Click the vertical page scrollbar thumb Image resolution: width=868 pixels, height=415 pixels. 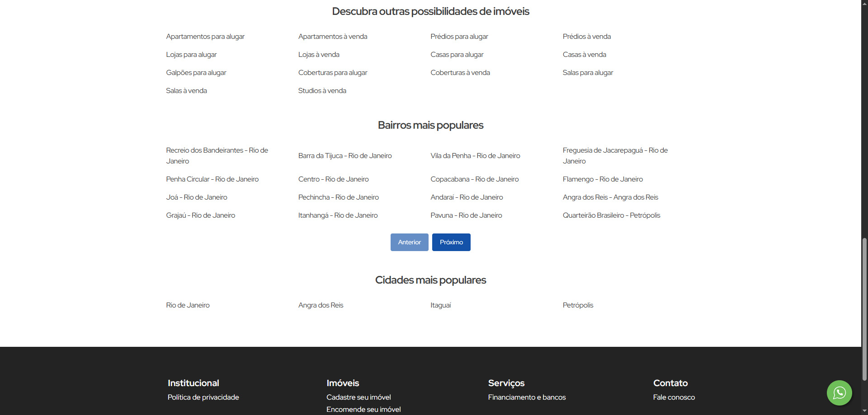(864, 309)
